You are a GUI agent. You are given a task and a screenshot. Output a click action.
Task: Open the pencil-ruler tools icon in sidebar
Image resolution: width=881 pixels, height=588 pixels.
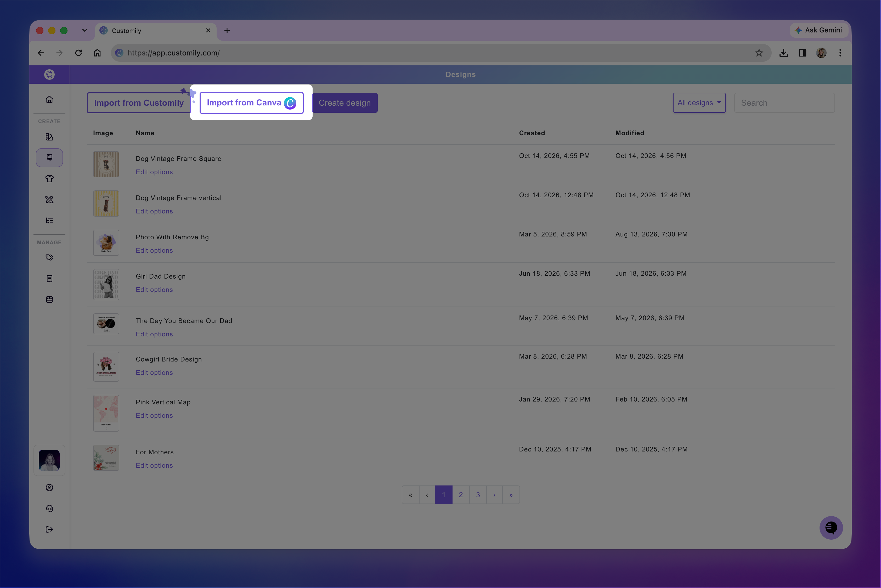pos(49,200)
